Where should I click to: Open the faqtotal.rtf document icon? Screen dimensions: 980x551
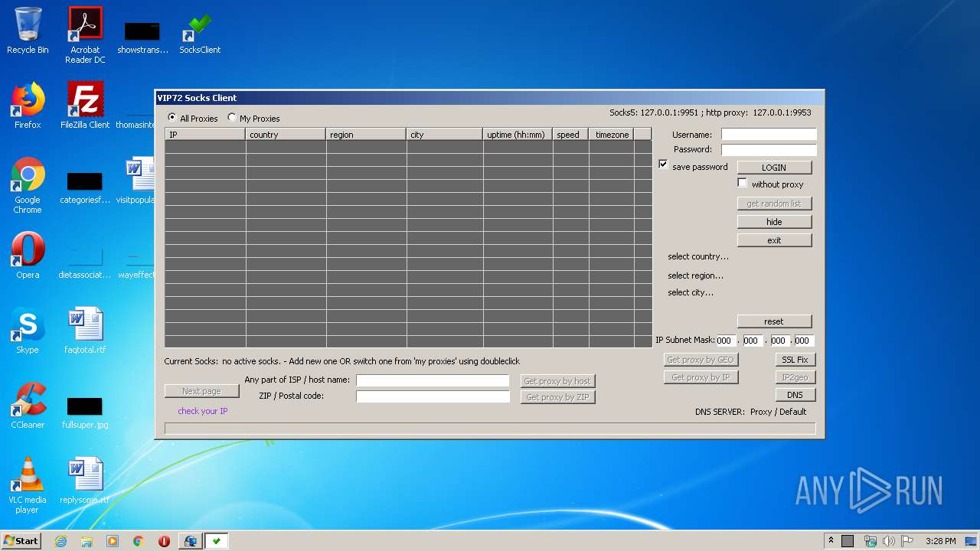click(85, 331)
